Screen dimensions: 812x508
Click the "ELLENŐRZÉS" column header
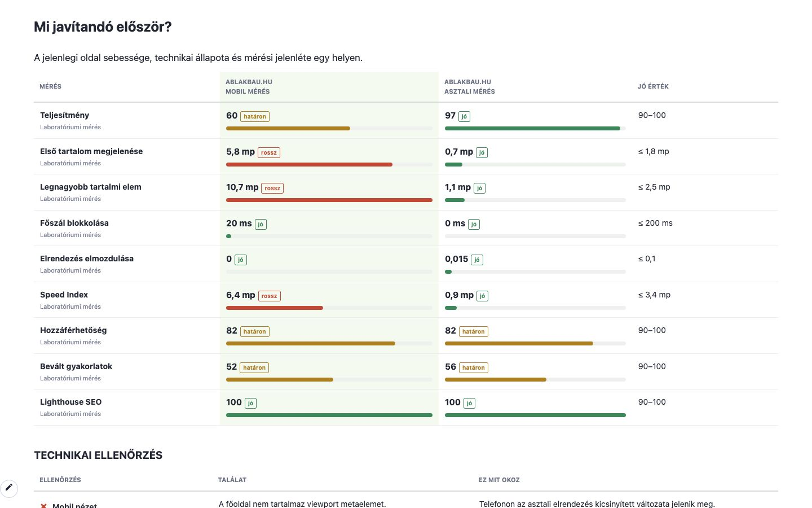60,480
